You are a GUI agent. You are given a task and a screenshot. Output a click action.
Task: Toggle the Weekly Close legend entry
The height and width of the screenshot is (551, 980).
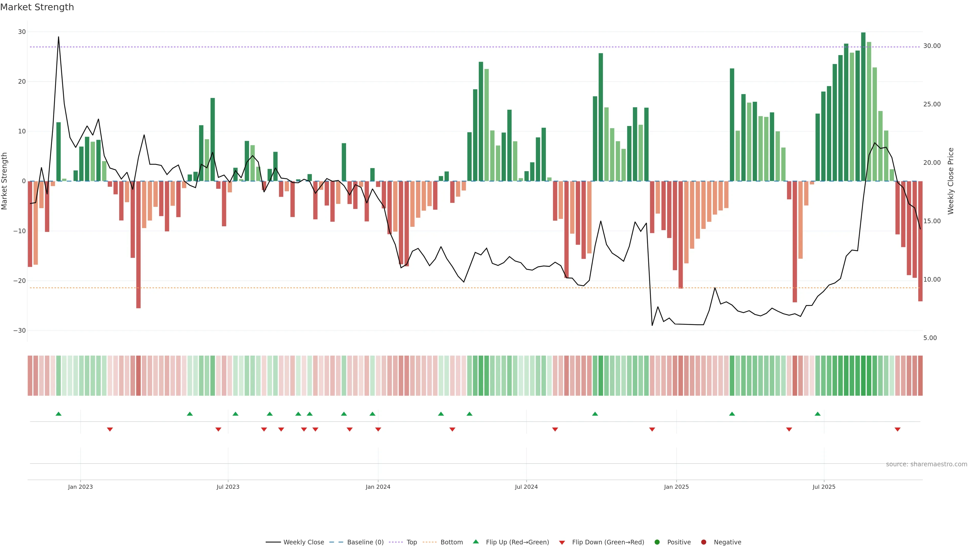coord(303,542)
